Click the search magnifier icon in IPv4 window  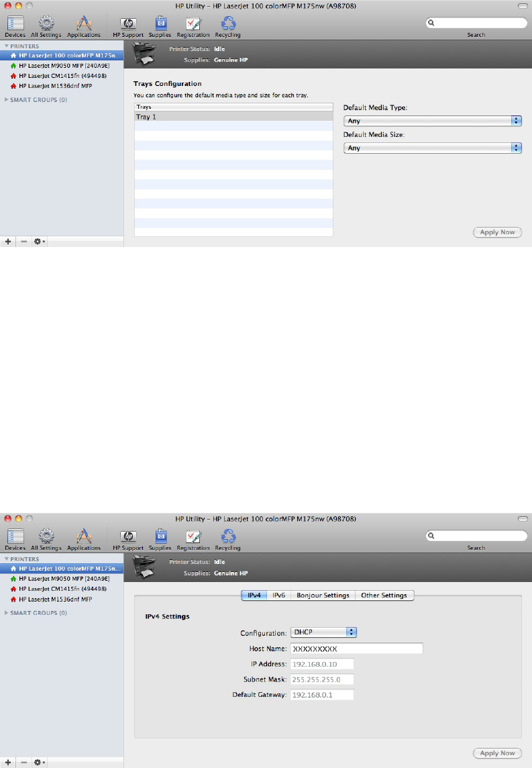(x=431, y=536)
